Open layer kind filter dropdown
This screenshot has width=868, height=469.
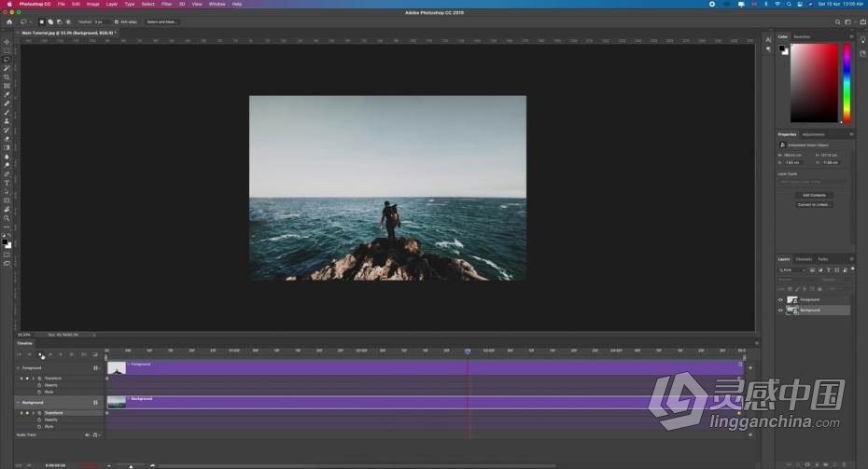click(x=792, y=269)
